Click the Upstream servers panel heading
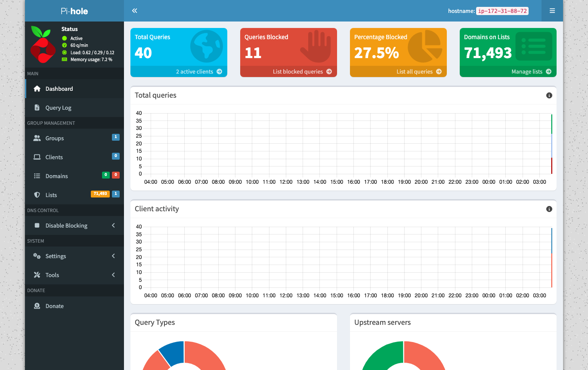588x370 pixels. [383, 322]
